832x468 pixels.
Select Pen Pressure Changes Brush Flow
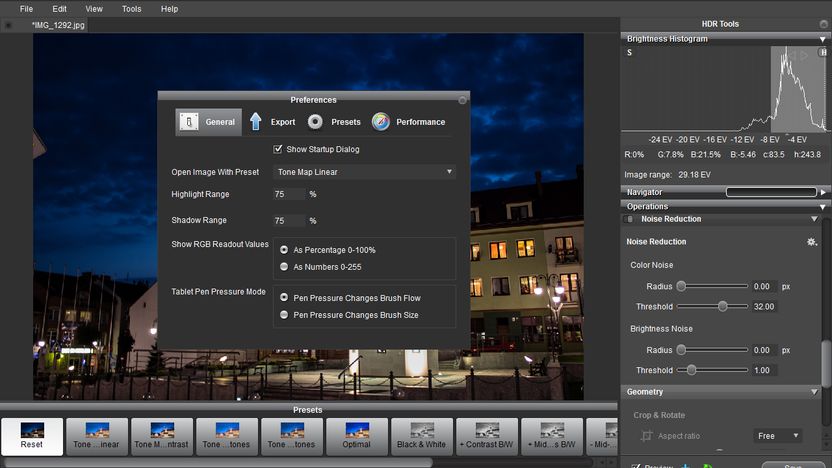[284, 298]
